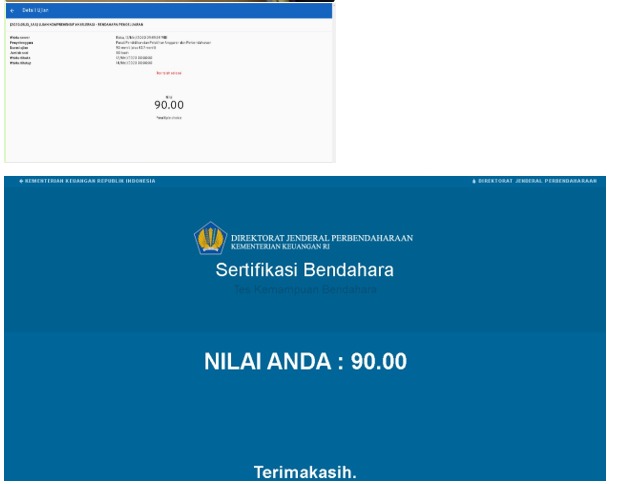Click the Detail Ujian header title
Screen dimensions: 618x484
pyautogui.click(x=35, y=10)
